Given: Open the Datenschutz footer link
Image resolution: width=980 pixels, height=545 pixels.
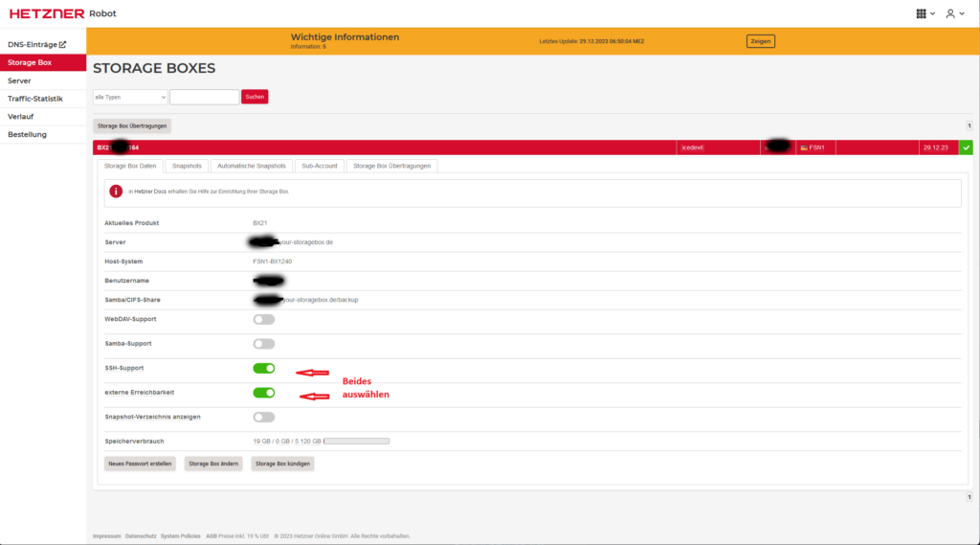Looking at the screenshot, I should 141,536.
